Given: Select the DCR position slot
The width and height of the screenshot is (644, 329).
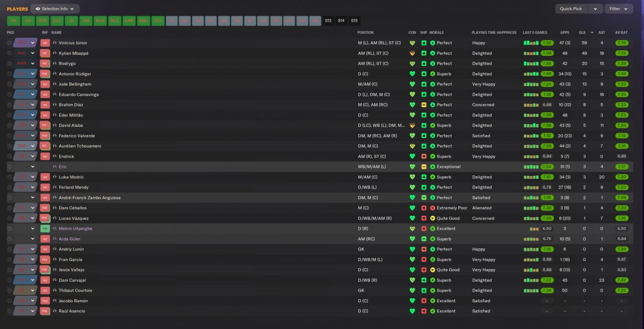Looking at the screenshot, I should pyautogui.click(x=43, y=21).
